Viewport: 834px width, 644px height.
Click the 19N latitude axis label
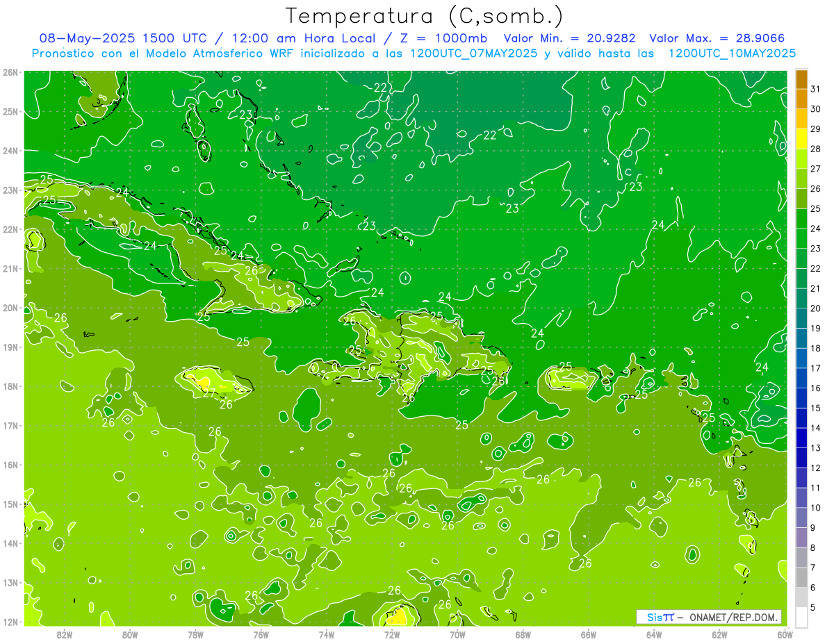(10, 347)
